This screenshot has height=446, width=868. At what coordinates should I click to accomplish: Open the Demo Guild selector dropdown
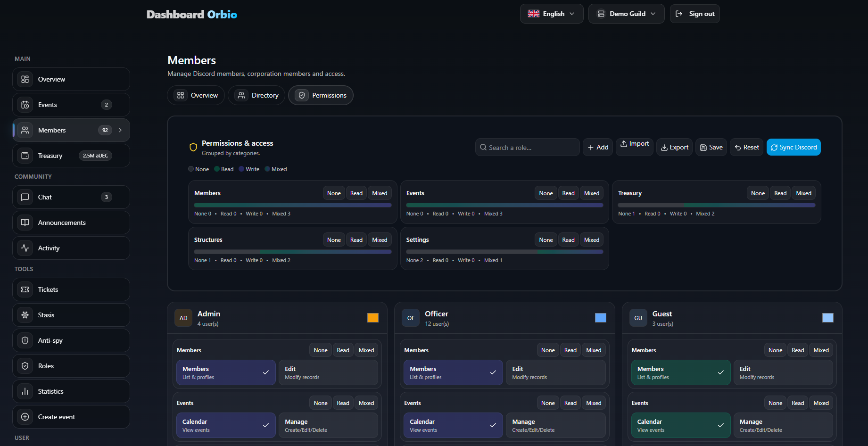tap(626, 14)
